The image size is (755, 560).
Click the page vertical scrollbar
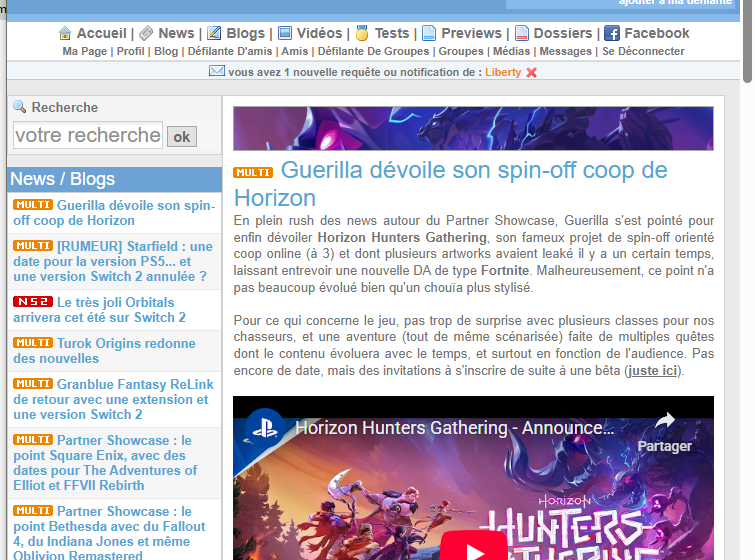coord(747,41)
